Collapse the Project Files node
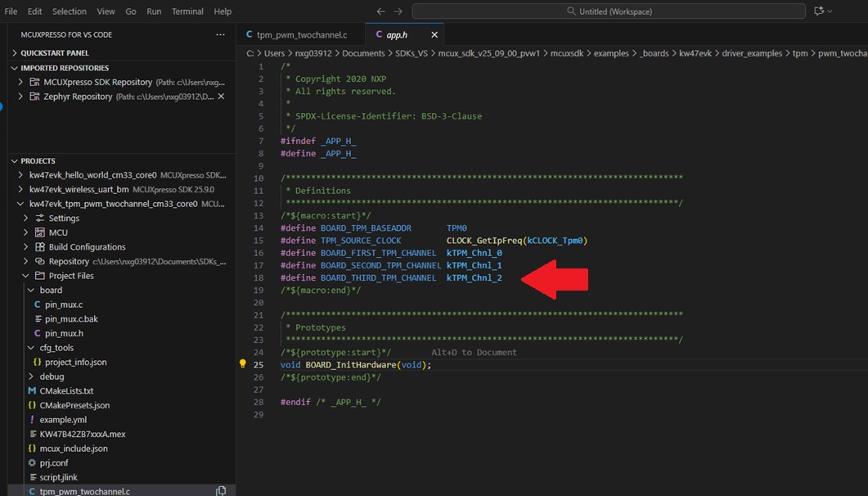This screenshot has width=868, height=496. 25,276
